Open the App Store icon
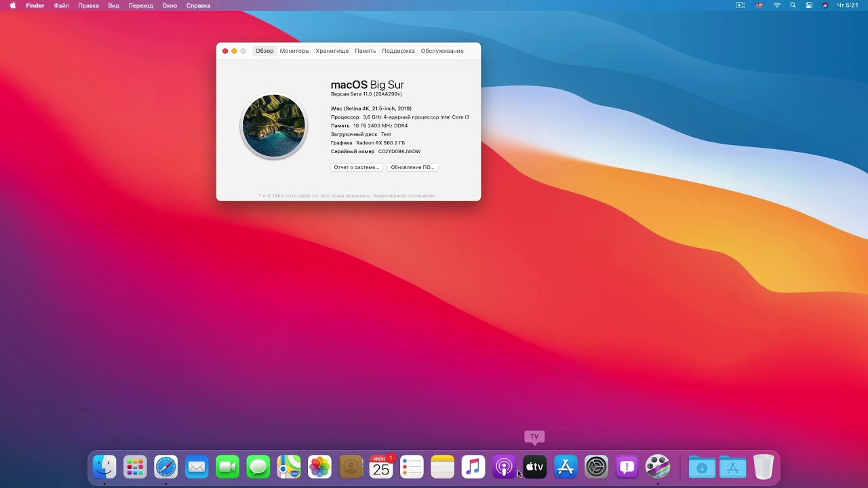 pyautogui.click(x=566, y=466)
